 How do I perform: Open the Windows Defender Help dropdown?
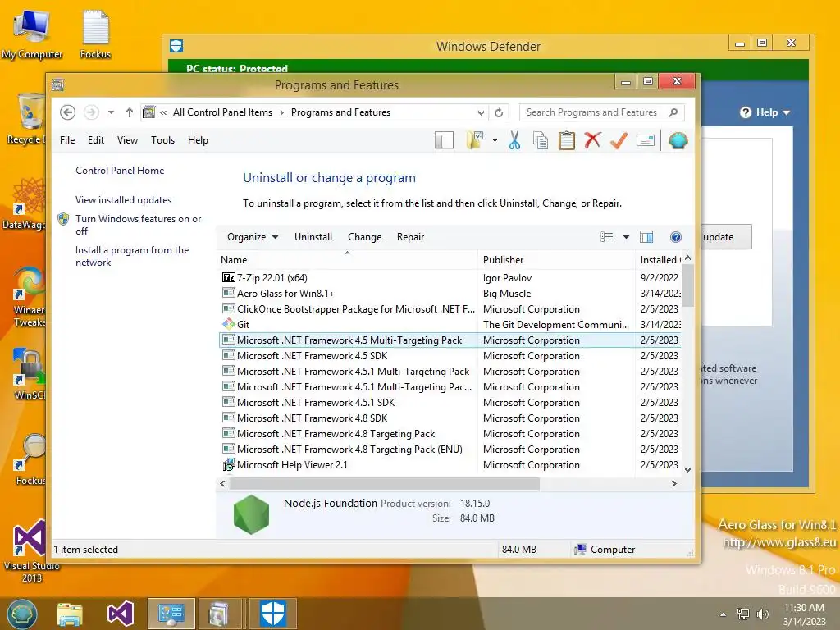pyautogui.click(x=765, y=112)
